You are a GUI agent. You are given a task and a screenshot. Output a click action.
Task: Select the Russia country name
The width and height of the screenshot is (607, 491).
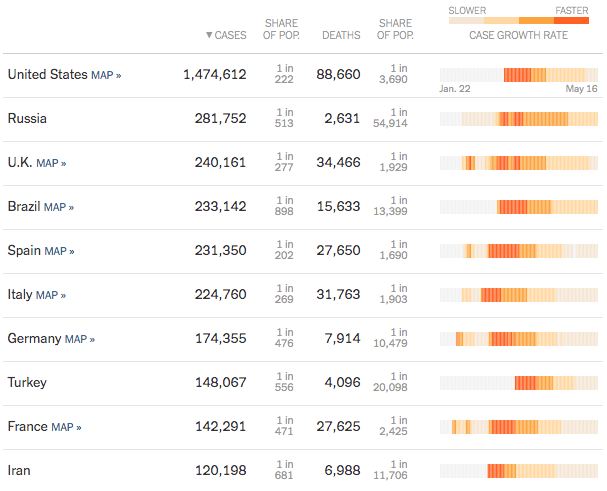[27, 118]
